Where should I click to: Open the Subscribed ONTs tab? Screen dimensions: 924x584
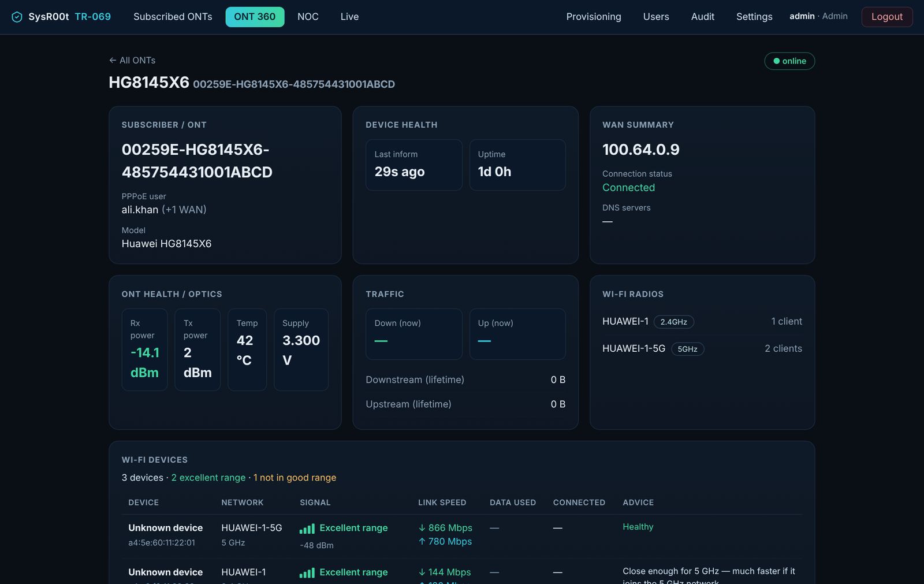click(173, 17)
